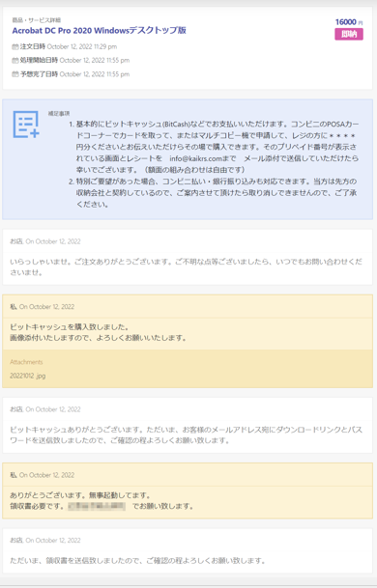Click the notes list icon in the blue box
The image size is (377, 588).
point(26,125)
